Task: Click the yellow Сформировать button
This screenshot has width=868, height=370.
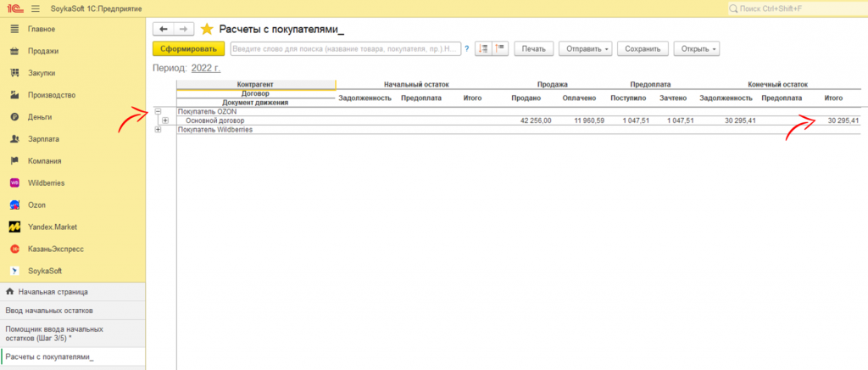Action: [188, 48]
